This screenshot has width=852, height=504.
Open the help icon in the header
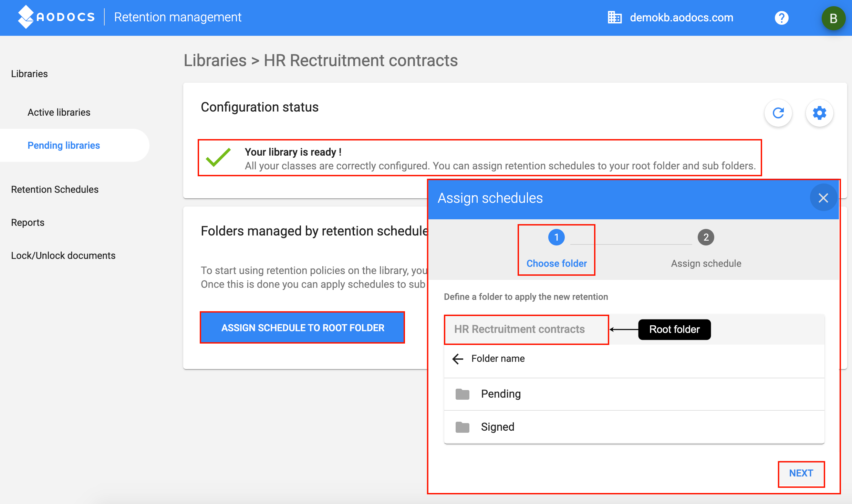tap(781, 18)
